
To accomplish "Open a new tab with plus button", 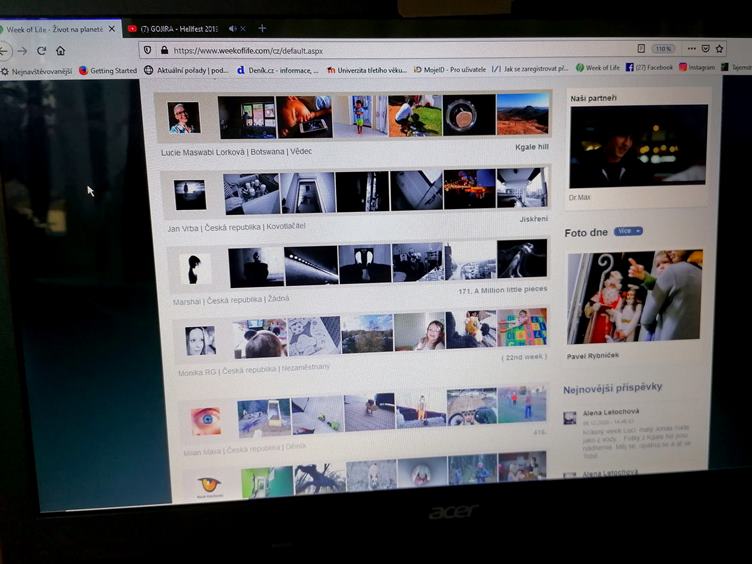I will point(262,28).
